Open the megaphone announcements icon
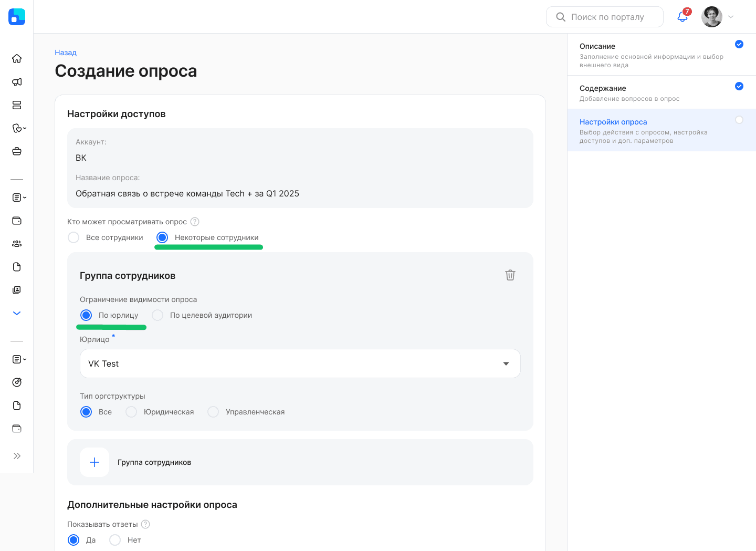Image resolution: width=756 pixels, height=551 pixels. coord(17,82)
